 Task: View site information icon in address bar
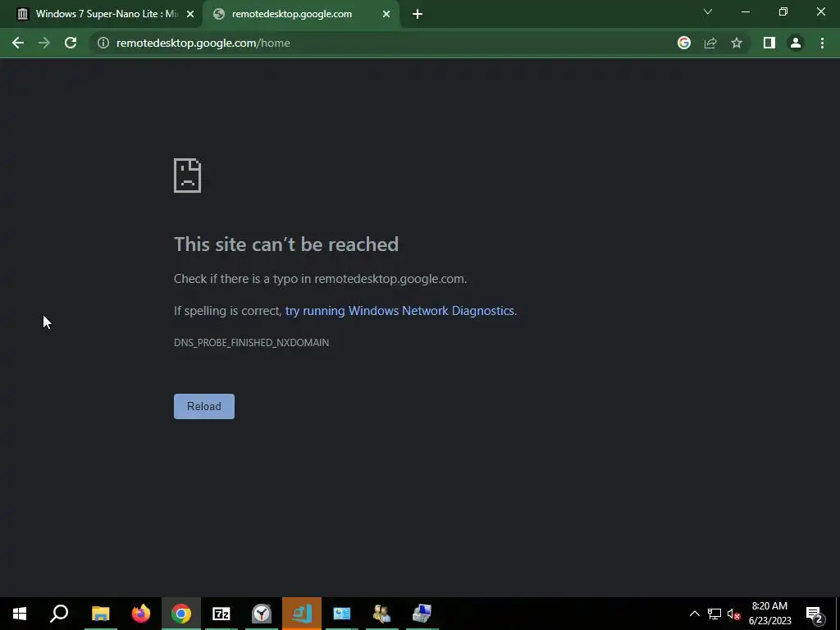(x=103, y=43)
